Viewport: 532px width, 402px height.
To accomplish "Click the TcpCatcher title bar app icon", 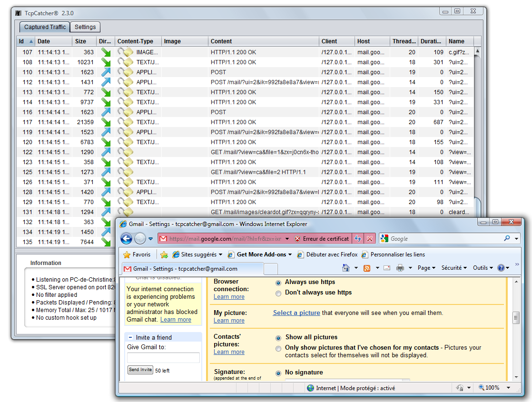I will click(x=19, y=13).
